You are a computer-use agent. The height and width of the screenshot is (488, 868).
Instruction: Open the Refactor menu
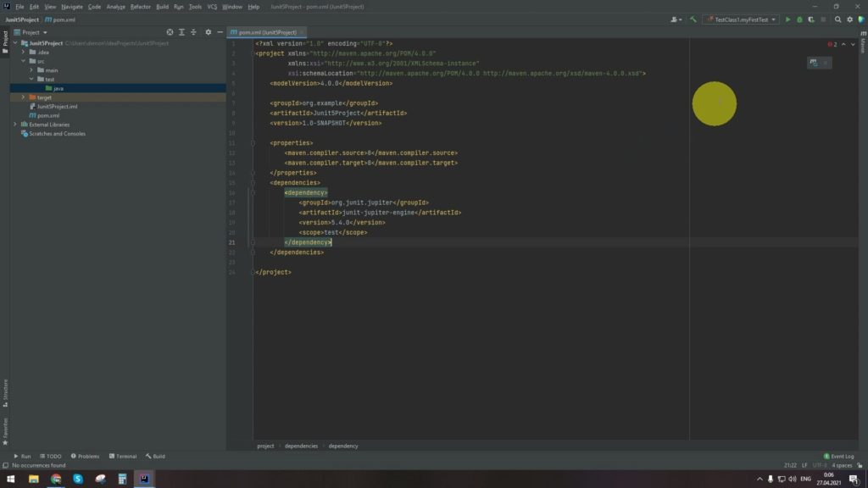click(x=140, y=7)
